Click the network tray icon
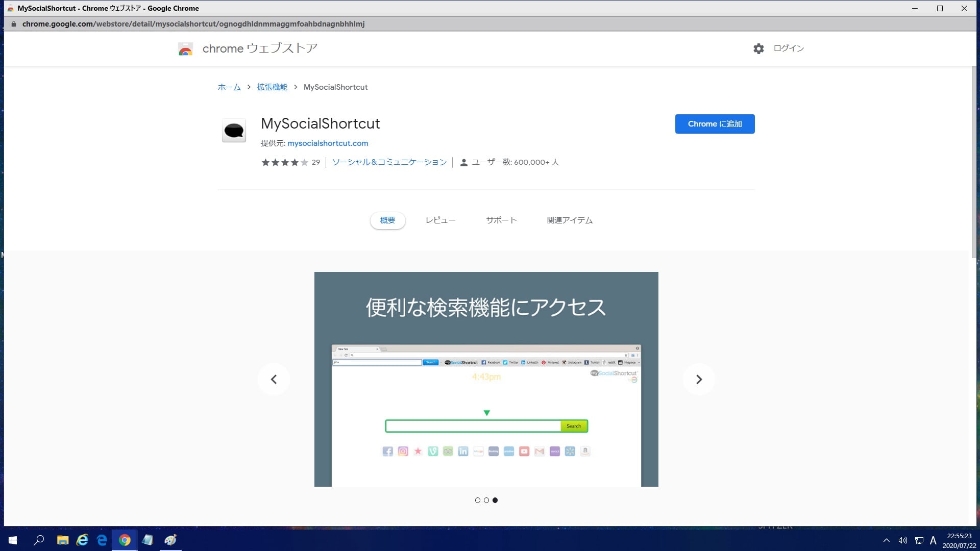 click(x=919, y=540)
